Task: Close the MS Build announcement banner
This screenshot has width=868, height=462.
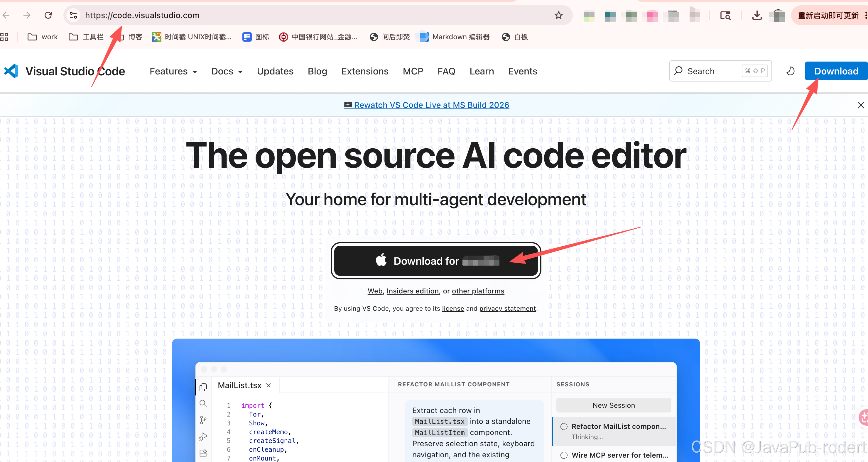Action: pyautogui.click(x=861, y=105)
